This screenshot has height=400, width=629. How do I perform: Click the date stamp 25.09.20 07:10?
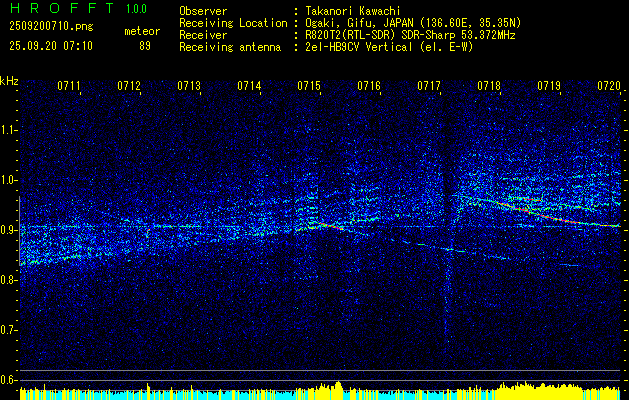pos(51,46)
